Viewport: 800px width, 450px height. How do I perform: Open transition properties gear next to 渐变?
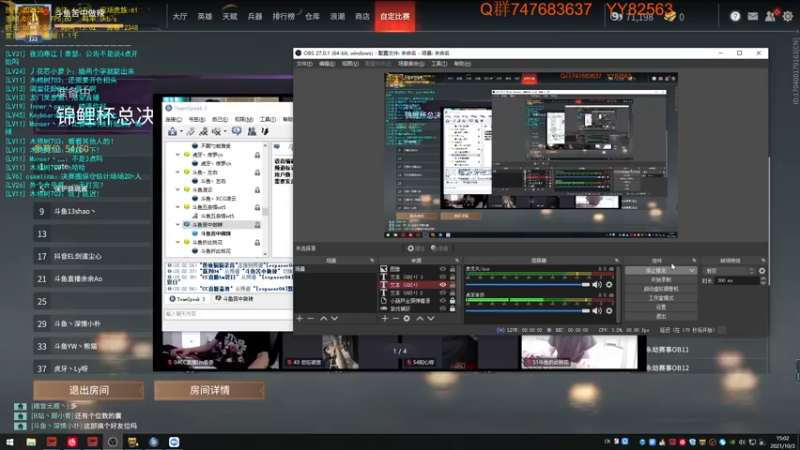click(762, 271)
